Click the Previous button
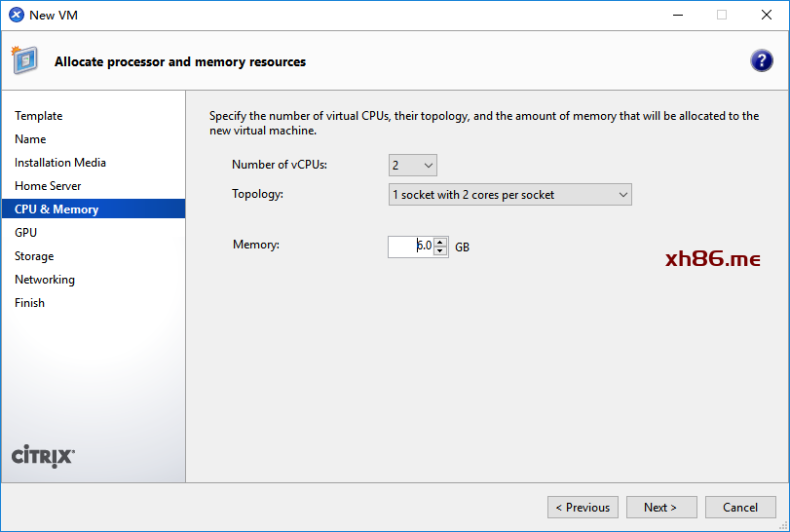790x532 pixels. point(583,507)
